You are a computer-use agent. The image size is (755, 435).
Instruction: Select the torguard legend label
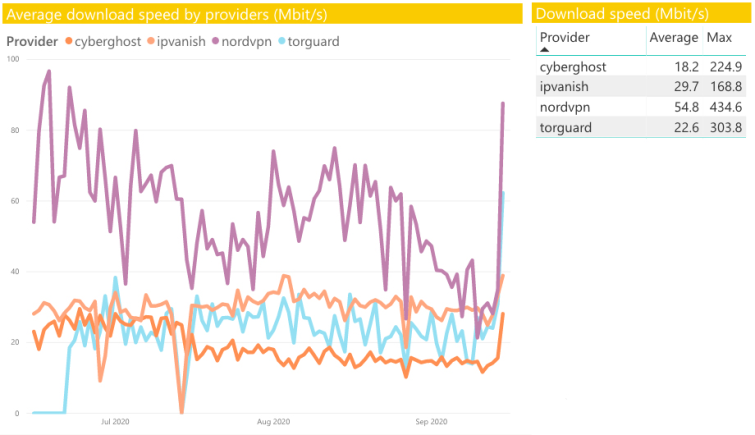click(313, 42)
